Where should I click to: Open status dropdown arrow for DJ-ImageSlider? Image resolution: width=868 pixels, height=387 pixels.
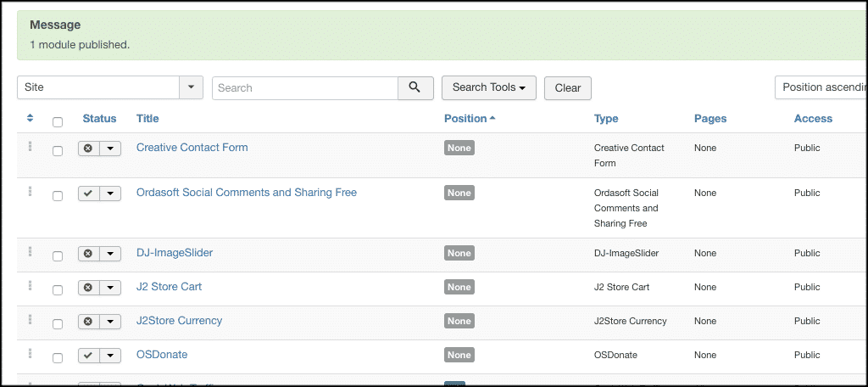point(110,254)
